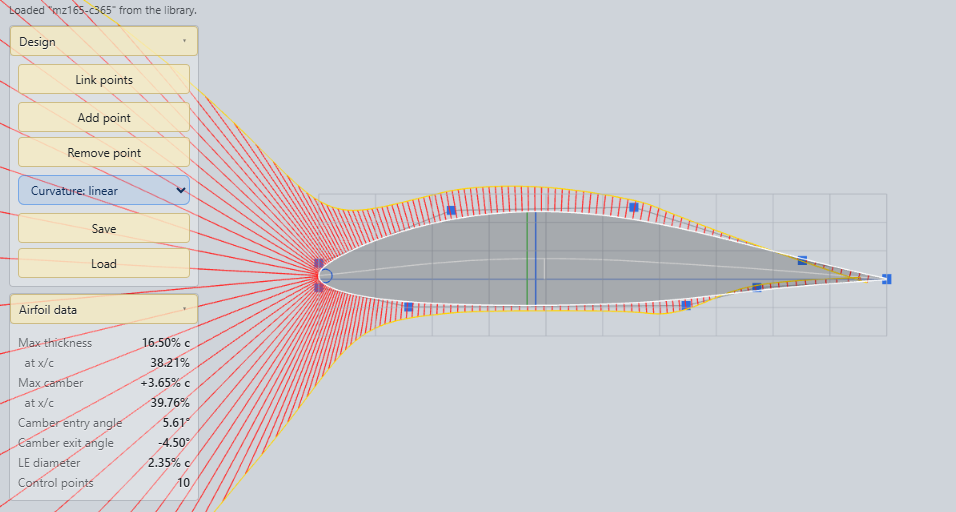Click the Control points count 10

pyautogui.click(x=184, y=483)
